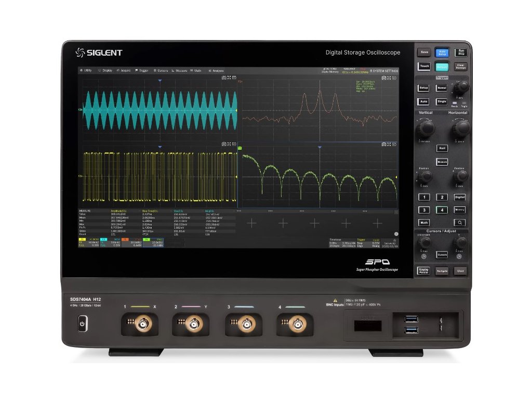The height and width of the screenshot is (399, 532).
Task: Open SYSTEM SETTINGS on the top bar
Action: tap(384, 71)
